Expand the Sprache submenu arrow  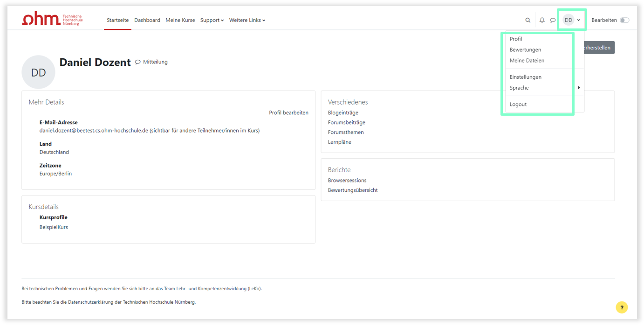579,88
